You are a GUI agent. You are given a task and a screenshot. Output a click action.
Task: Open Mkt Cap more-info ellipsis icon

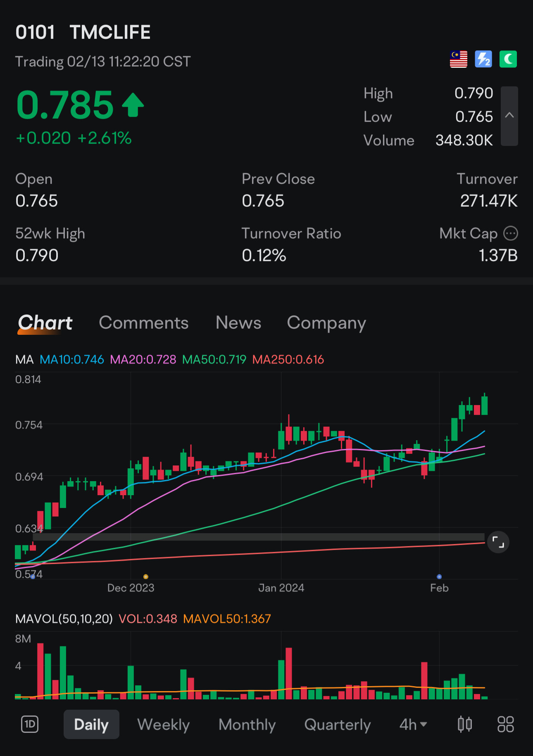tap(511, 234)
